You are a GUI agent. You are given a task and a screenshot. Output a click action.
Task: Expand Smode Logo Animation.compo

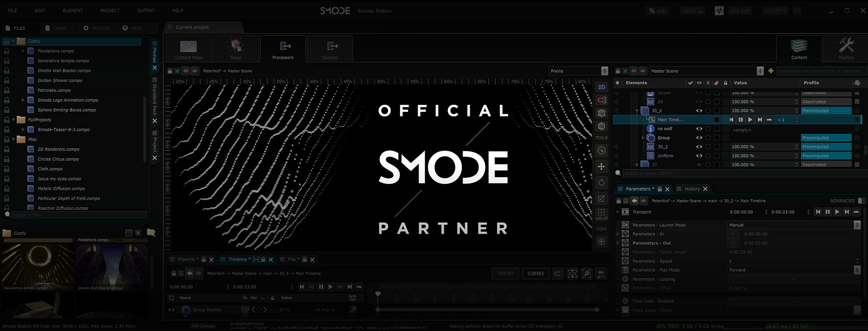click(23, 100)
